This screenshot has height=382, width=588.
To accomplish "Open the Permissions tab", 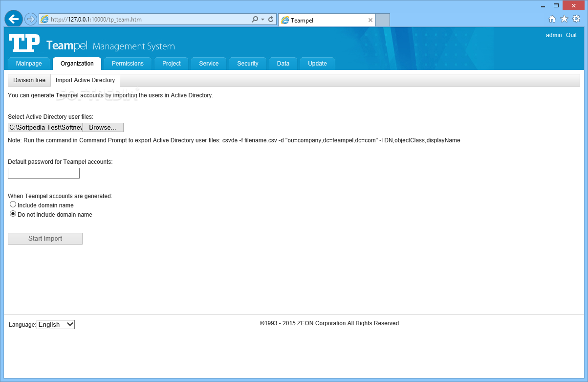I will pos(128,64).
